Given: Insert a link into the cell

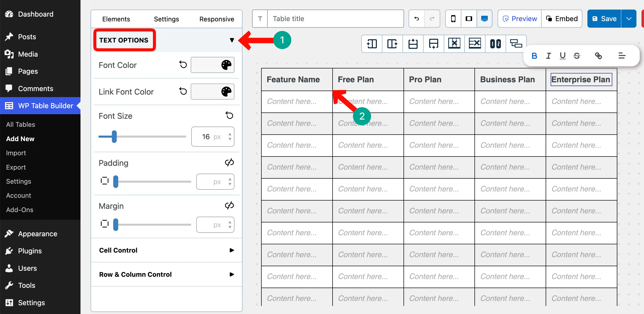Looking at the screenshot, I should coord(599,56).
